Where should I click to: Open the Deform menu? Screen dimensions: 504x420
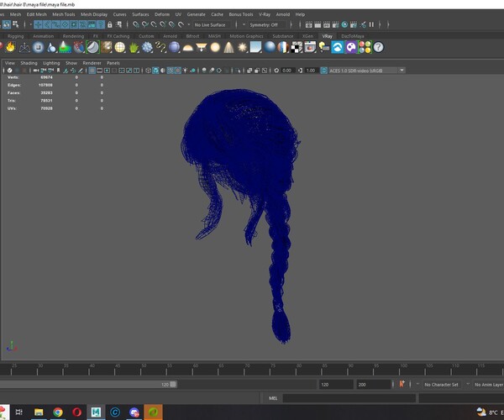[162, 14]
